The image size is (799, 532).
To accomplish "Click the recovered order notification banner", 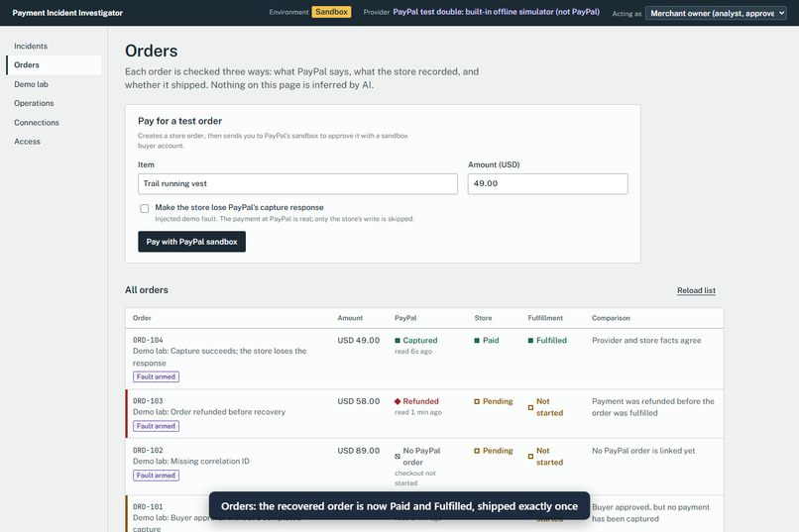I will click(399, 506).
